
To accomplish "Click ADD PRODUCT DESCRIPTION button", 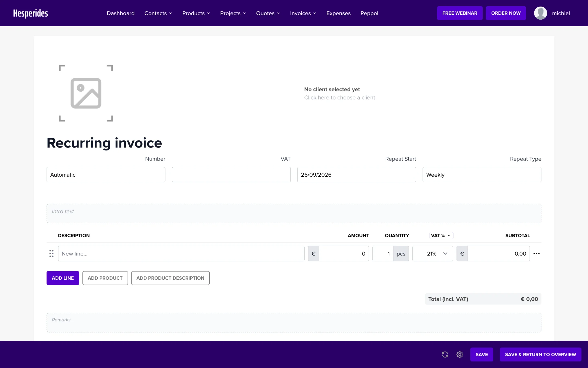I will (x=170, y=278).
